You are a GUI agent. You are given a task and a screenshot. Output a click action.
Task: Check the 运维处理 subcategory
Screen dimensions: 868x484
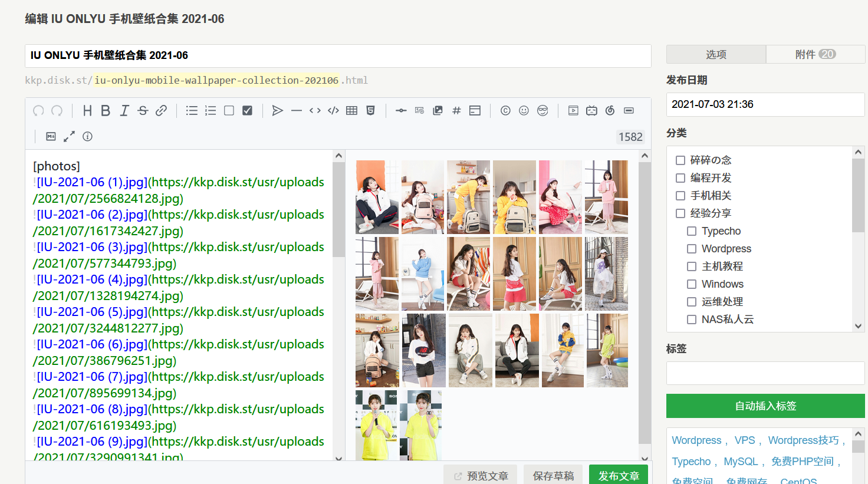tap(692, 302)
